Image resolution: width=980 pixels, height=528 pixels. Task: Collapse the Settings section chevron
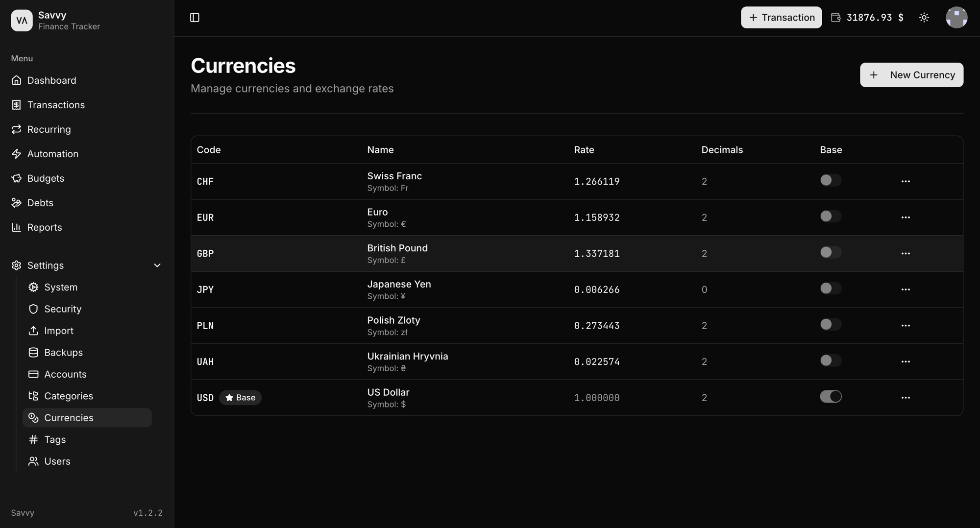tap(157, 265)
